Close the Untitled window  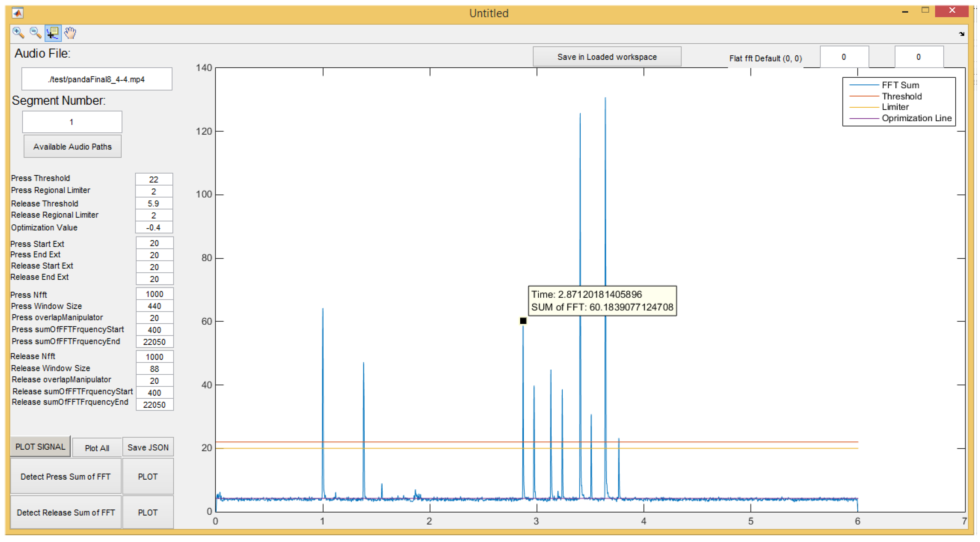[x=952, y=11]
